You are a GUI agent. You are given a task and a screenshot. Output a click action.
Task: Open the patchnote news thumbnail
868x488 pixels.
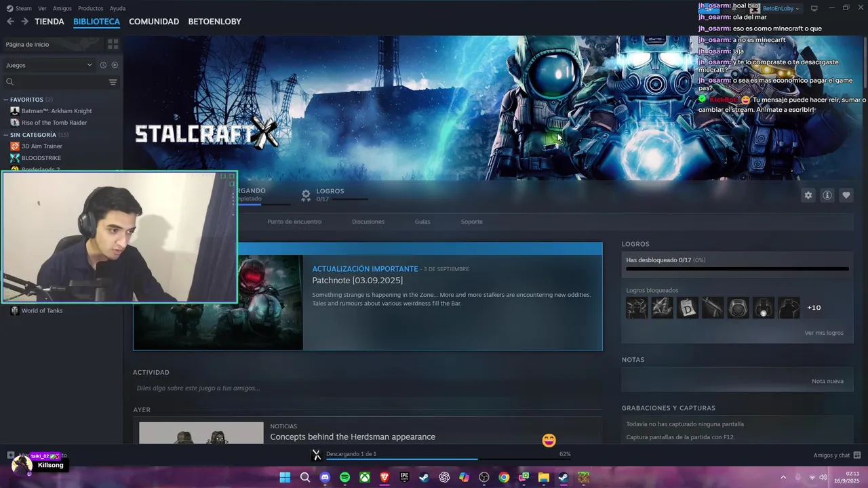click(x=270, y=302)
